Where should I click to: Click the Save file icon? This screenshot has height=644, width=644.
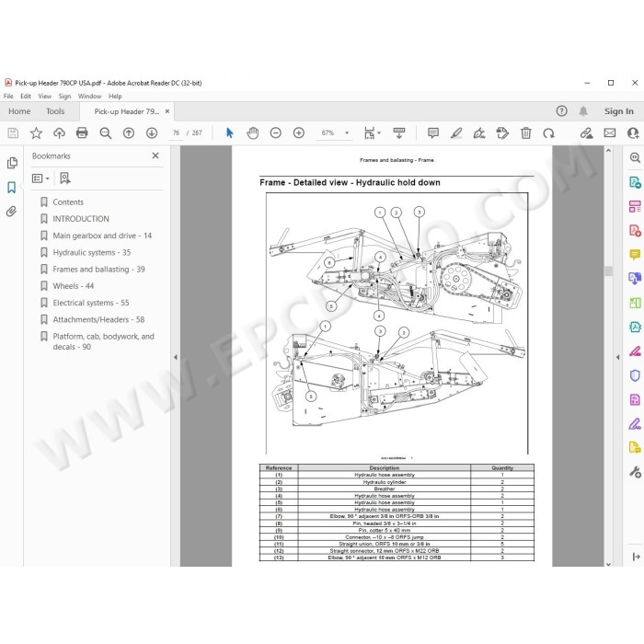(13, 133)
